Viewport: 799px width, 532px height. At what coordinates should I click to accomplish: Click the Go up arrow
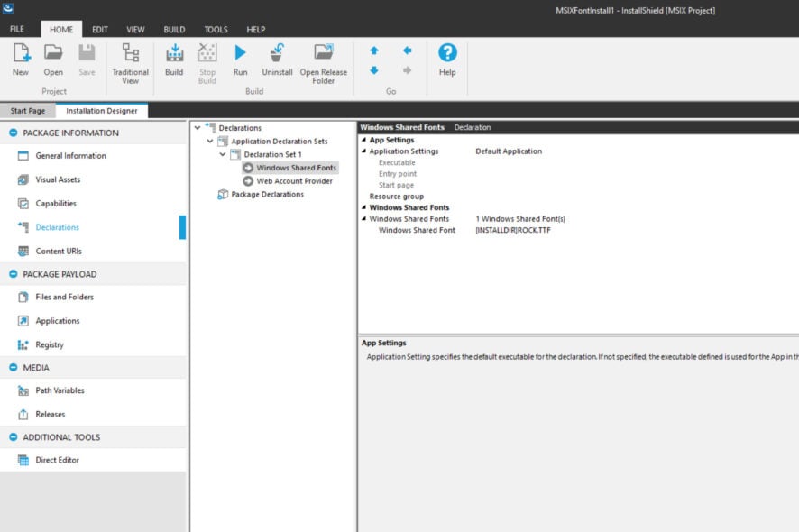(x=374, y=50)
